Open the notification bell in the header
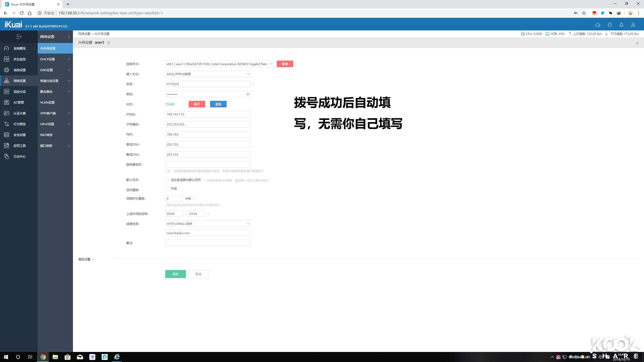The width and height of the screenshot is (644, 362). (x=621, y=24)
